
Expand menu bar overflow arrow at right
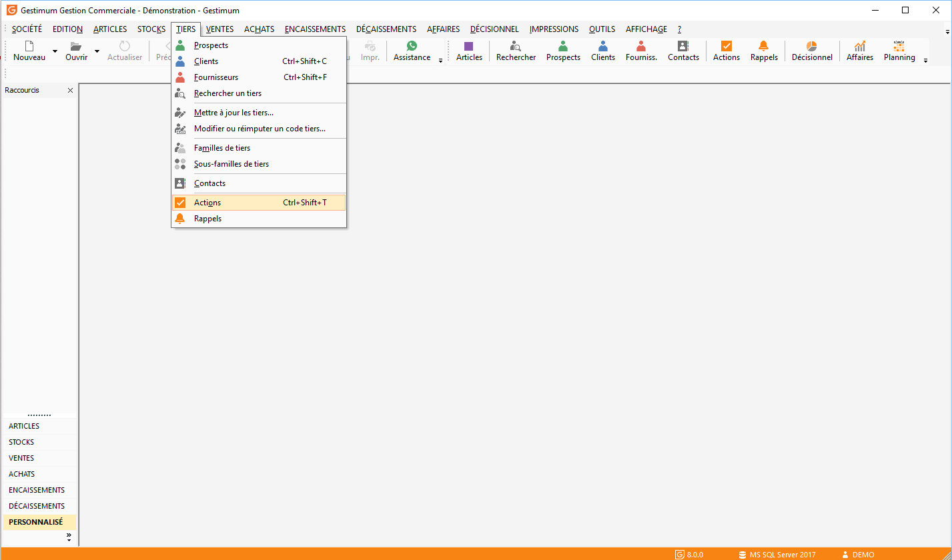tap(947, 31)
